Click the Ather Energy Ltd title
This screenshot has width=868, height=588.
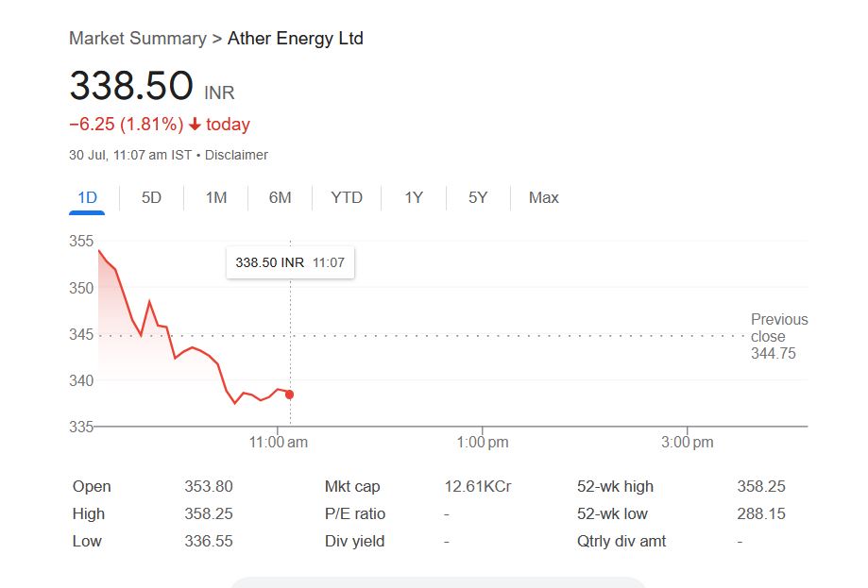pyautogui.click(x=296, y=39)
